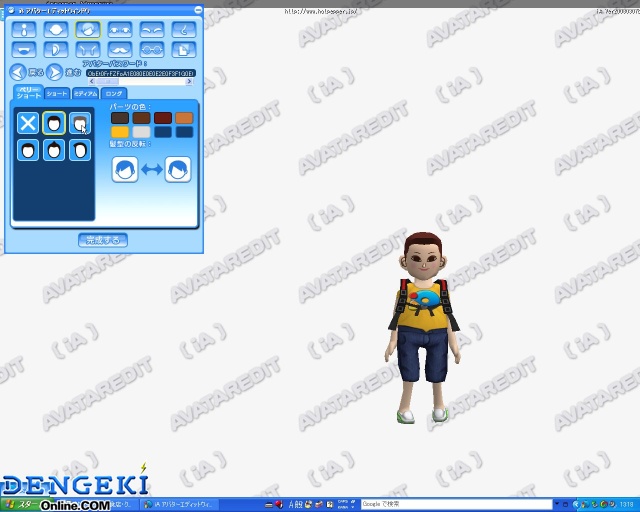Open the Windows Start button
Viewport: 640px width, 512px height.
click(x=20, y=505)
